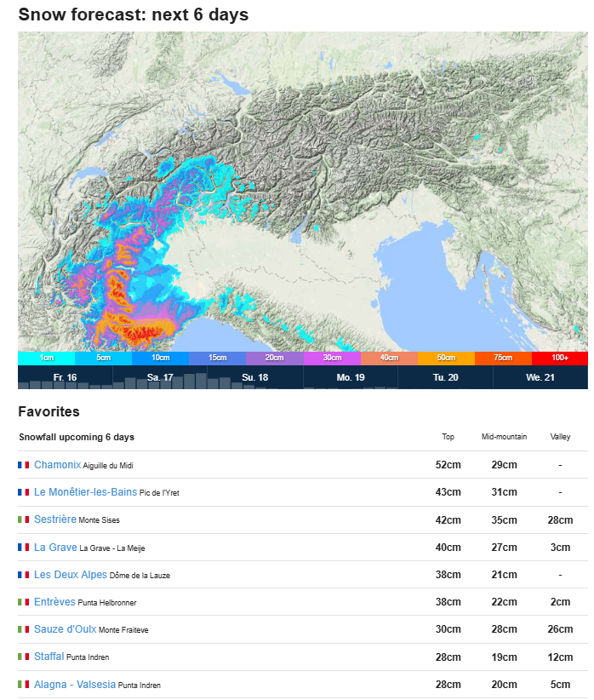The height and width of the screenshot is (700, 594).
Task: Select the Mo. 19 day tab
Action: click(x=351, y=377)
